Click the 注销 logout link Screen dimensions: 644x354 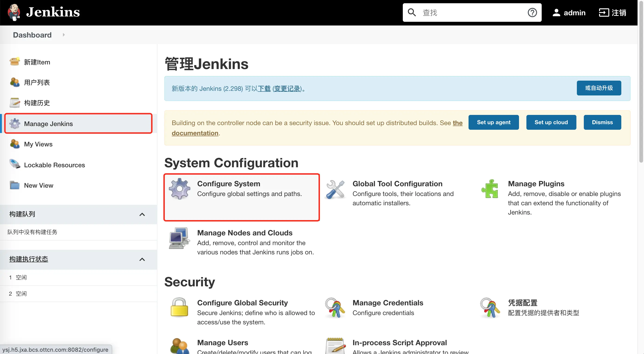619,13
